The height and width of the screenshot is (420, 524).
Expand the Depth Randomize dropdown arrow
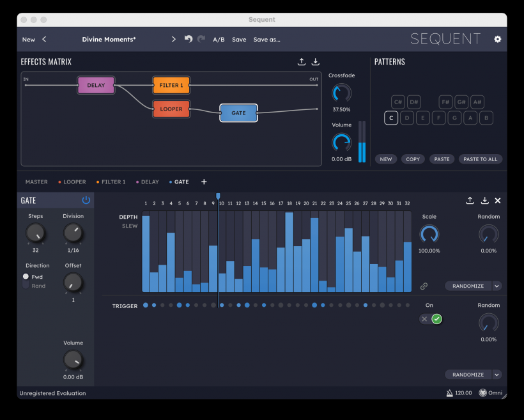[x=497, y=286]
